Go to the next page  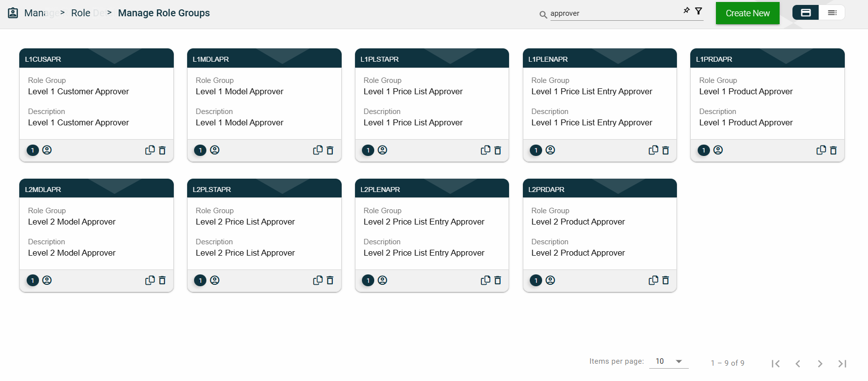coord(820,364)
